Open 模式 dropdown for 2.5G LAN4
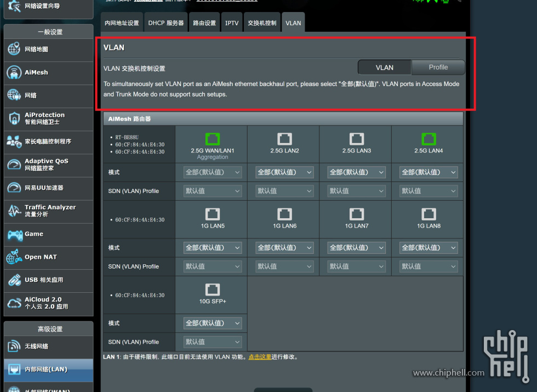Image resolution: width=537 pixels, height=392 pixels. coord(429,172)
